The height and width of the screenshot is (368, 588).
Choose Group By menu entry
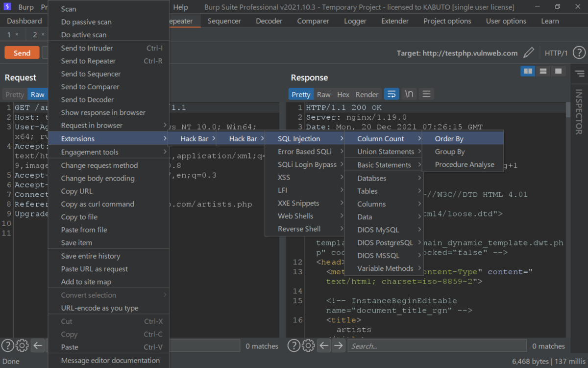pos(463,152)
